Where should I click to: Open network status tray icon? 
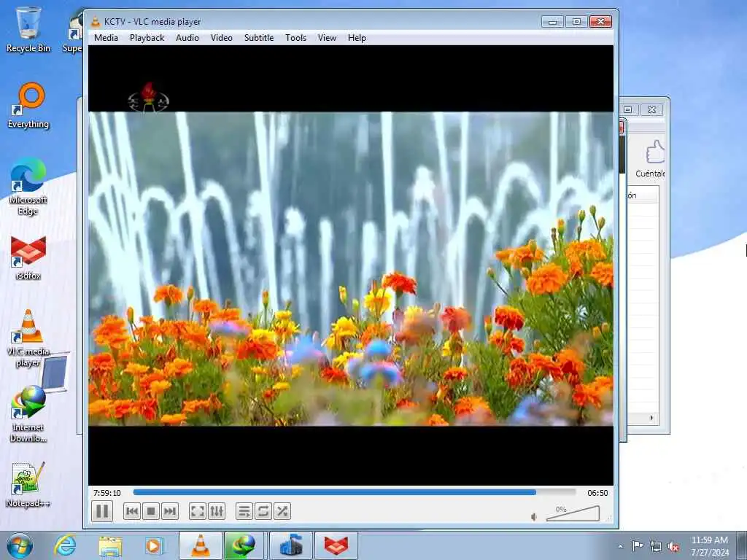point(656,547)
